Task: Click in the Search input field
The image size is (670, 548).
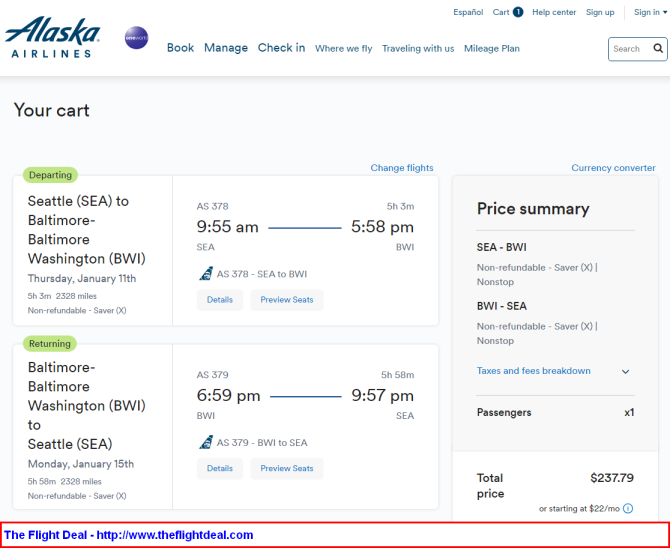Action: (x=628, y=48)
